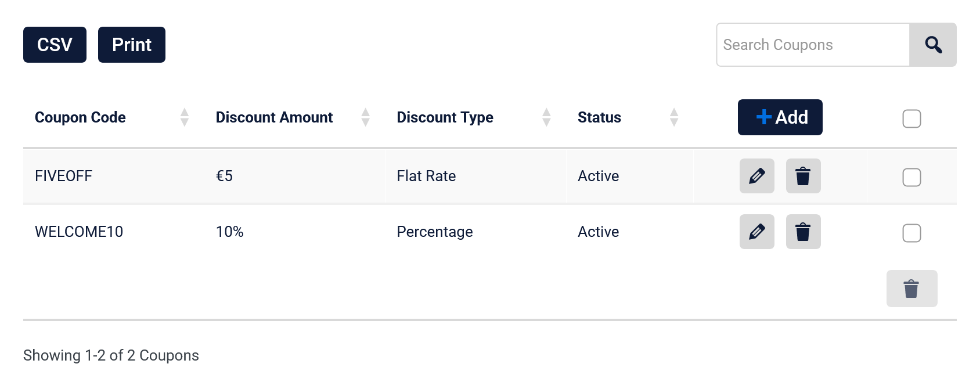
Task: Sort by Discount Amount column arrows
Action: tap(365, 117)
